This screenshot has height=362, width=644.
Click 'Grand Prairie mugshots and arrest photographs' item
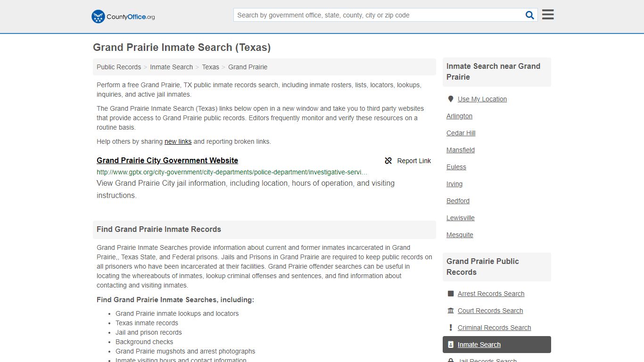point(185,351)
